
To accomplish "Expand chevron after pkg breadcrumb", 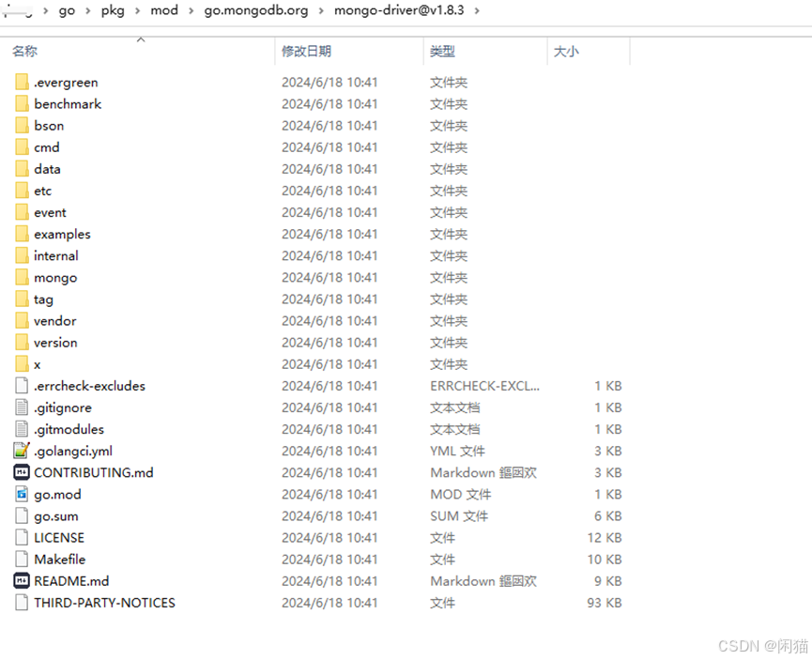I will (x=138, y=11).
